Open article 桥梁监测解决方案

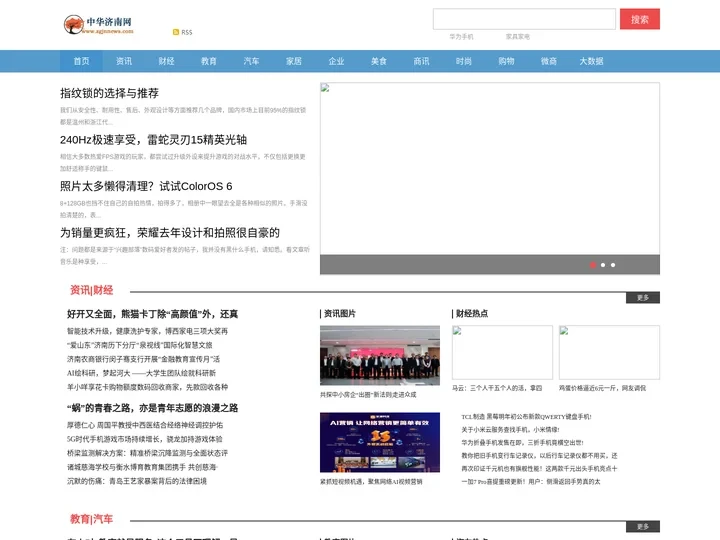tap(147, 453)
